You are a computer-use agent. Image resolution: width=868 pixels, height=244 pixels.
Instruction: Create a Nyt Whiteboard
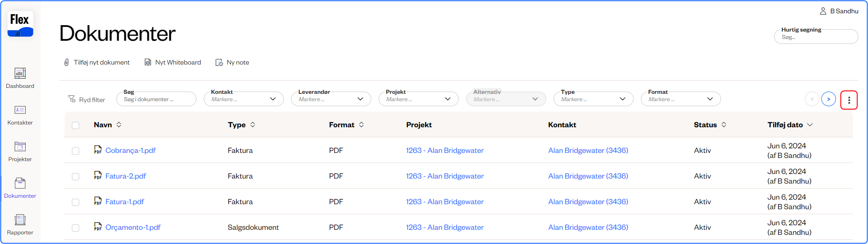point(173,62)
